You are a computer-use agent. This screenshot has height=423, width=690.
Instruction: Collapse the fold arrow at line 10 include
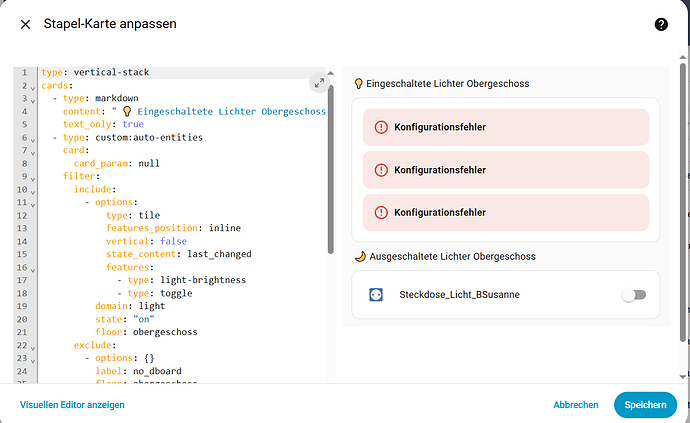pos(33,191)
